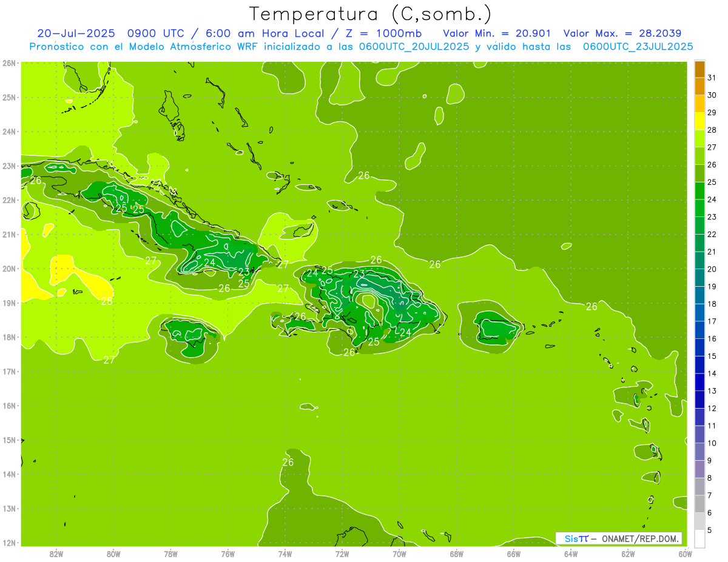Click the longitude axis label "62W"
This screenshot has width=728, height=562.
click(x=628, y=554)
